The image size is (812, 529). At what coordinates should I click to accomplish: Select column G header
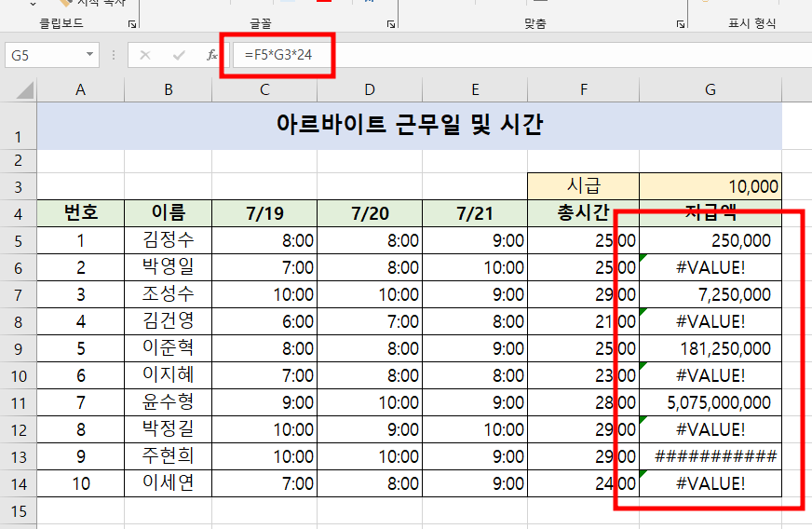click(x=710, y=89)
